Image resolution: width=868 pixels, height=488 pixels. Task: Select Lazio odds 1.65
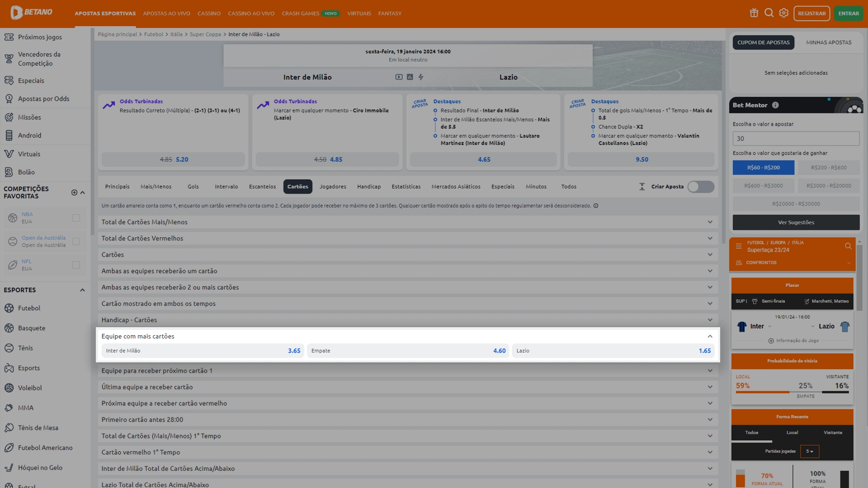[x=613, y=351]
